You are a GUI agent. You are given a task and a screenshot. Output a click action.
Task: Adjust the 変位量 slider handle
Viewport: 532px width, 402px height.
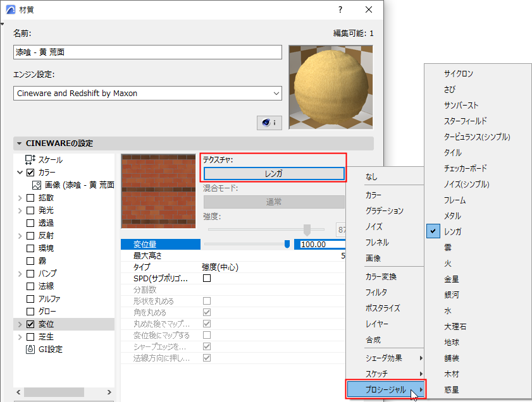tap(287, 244)
